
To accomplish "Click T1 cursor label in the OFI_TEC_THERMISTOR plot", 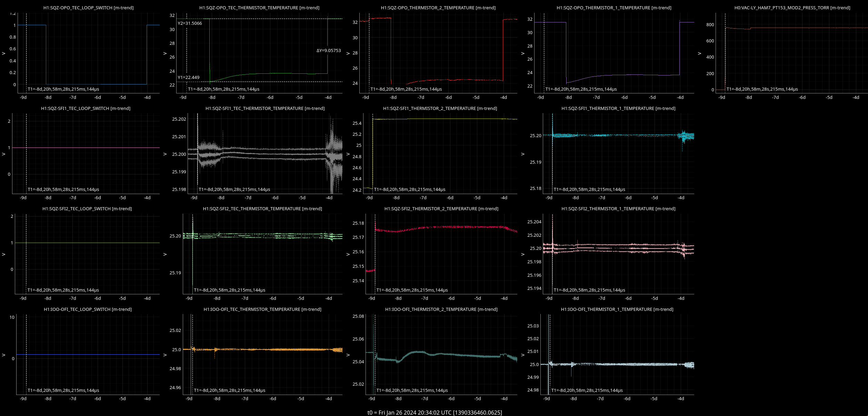I will coord(229,390).
